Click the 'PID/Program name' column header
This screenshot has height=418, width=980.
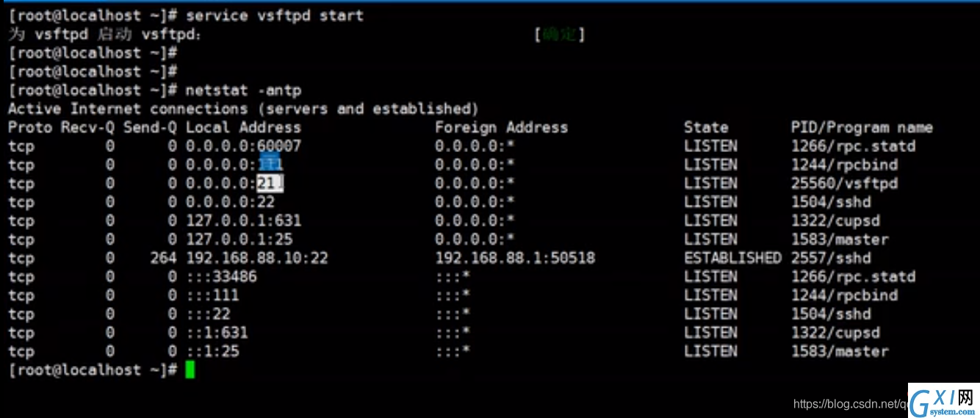862,127
